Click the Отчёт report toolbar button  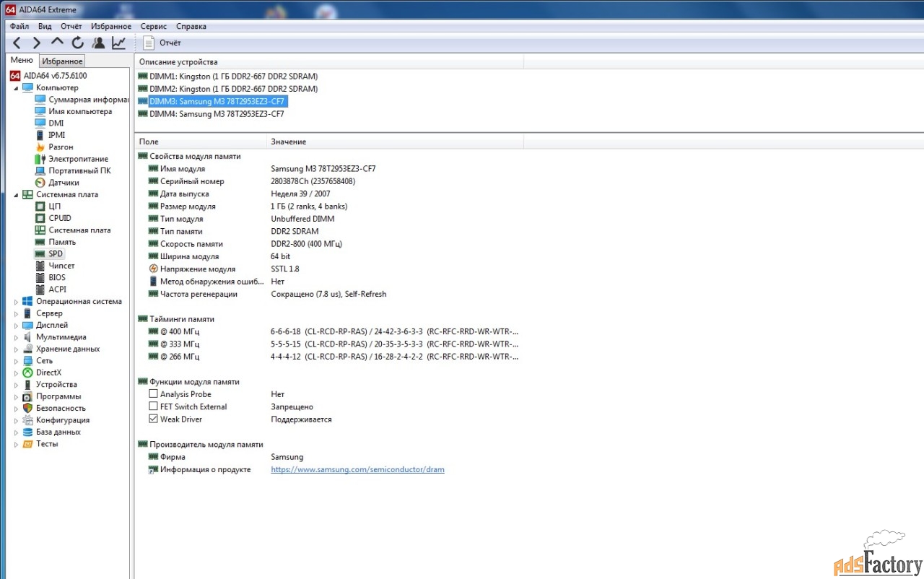point(162,43)
